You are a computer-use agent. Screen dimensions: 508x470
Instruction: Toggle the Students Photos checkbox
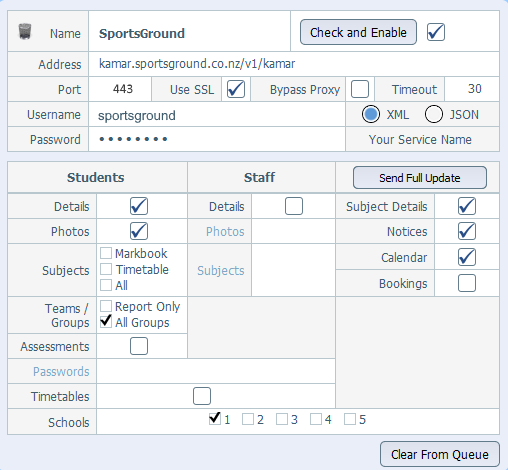click(139, 231)
